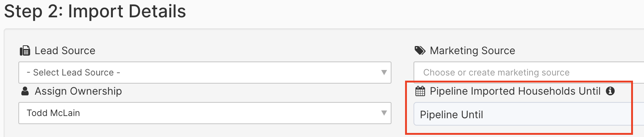644x137 pixels.
Task: Focus the Marketing Source input field
Action: (x=529, y=73)
